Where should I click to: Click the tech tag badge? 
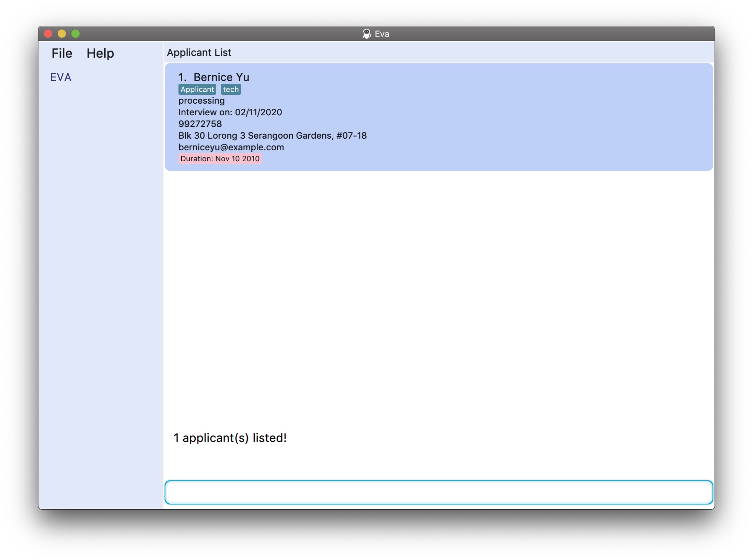coord(231,89)
